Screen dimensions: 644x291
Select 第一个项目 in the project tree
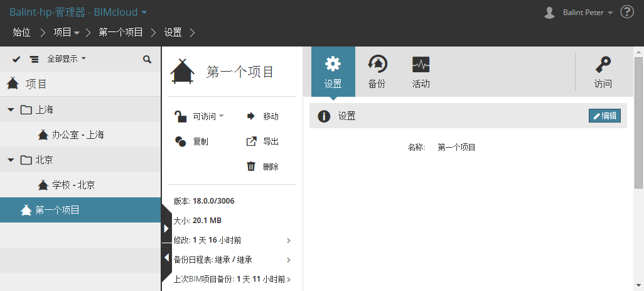80,210
